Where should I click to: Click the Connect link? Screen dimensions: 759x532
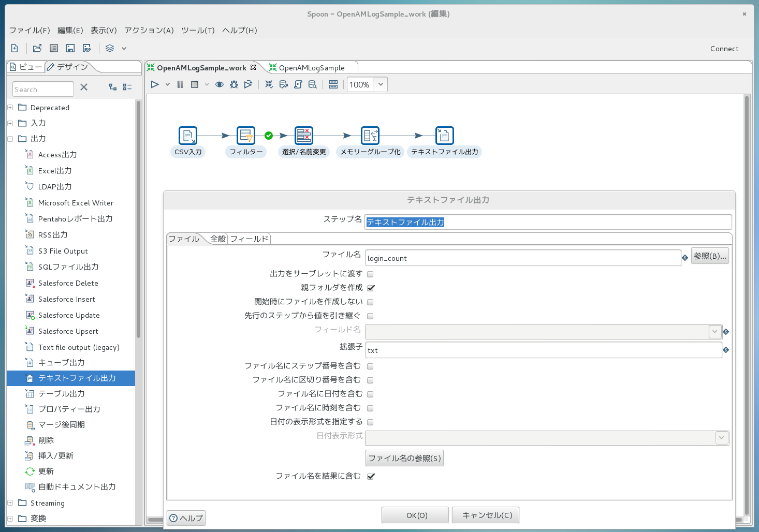click(724, 49)
